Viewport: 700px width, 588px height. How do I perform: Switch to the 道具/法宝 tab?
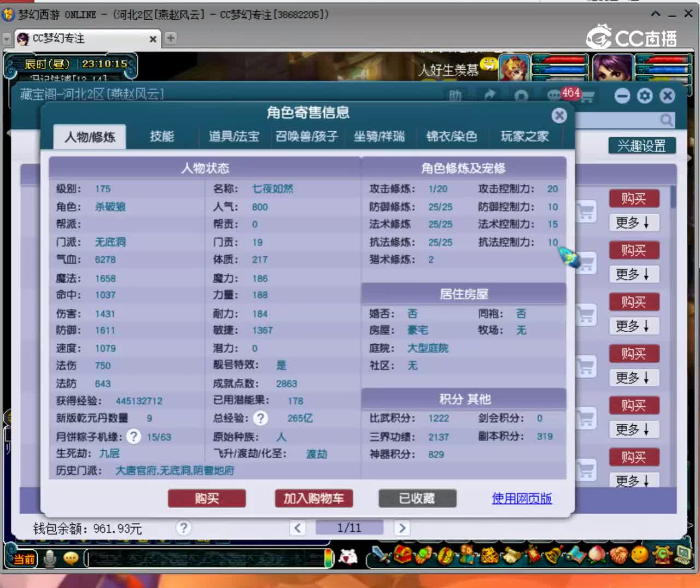(x=234, y=136)
